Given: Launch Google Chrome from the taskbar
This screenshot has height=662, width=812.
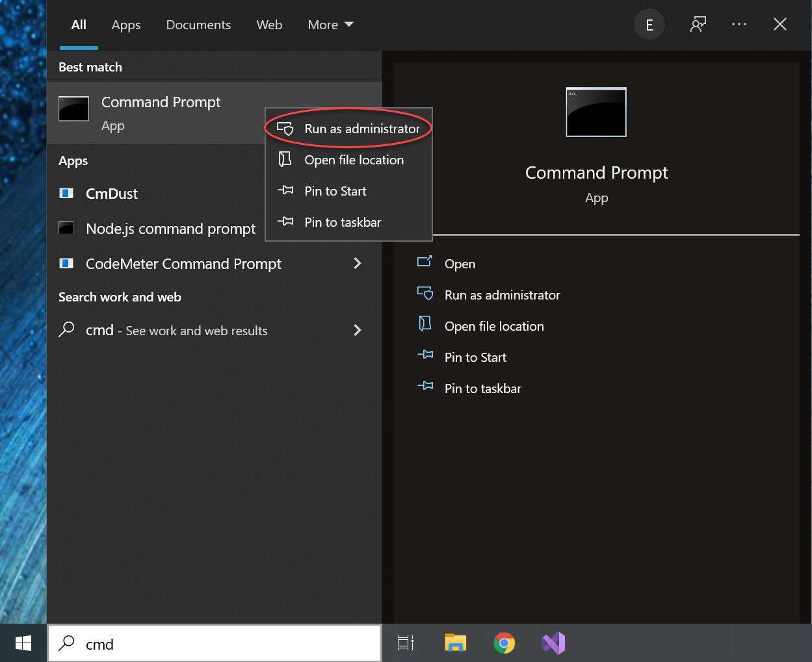Looking at the screenshot, I should click(504, 643).
